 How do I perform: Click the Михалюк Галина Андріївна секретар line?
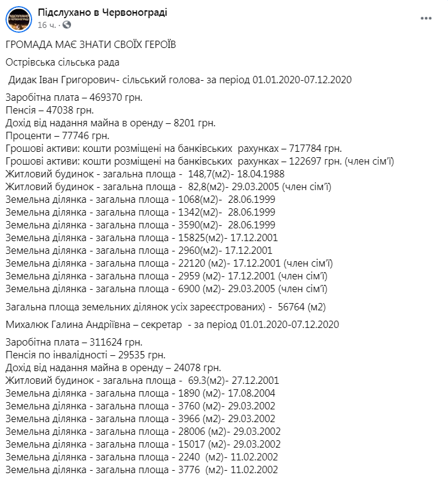coord(172,324)
